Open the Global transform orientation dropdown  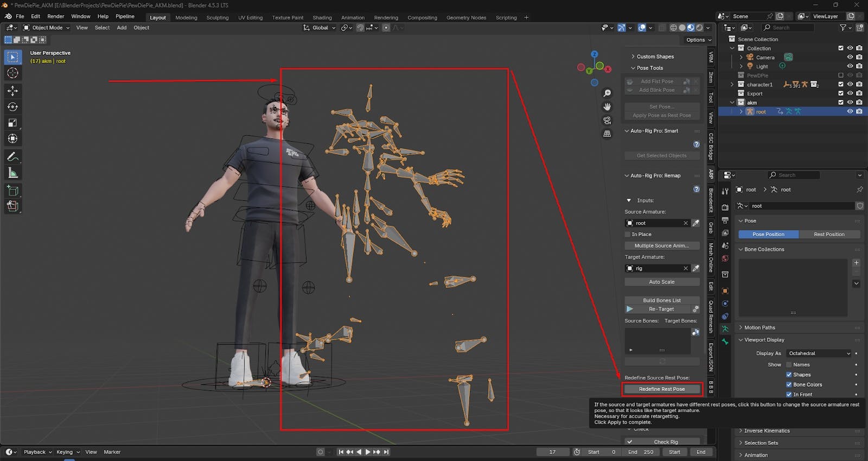click(320, 28)
